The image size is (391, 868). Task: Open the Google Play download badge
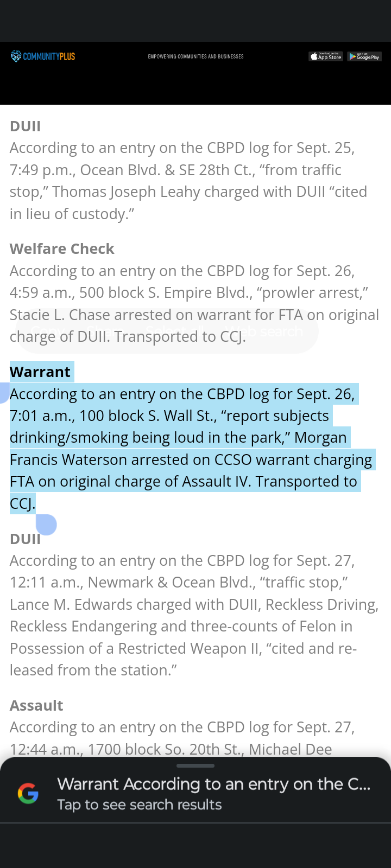(x=364, y=56)
